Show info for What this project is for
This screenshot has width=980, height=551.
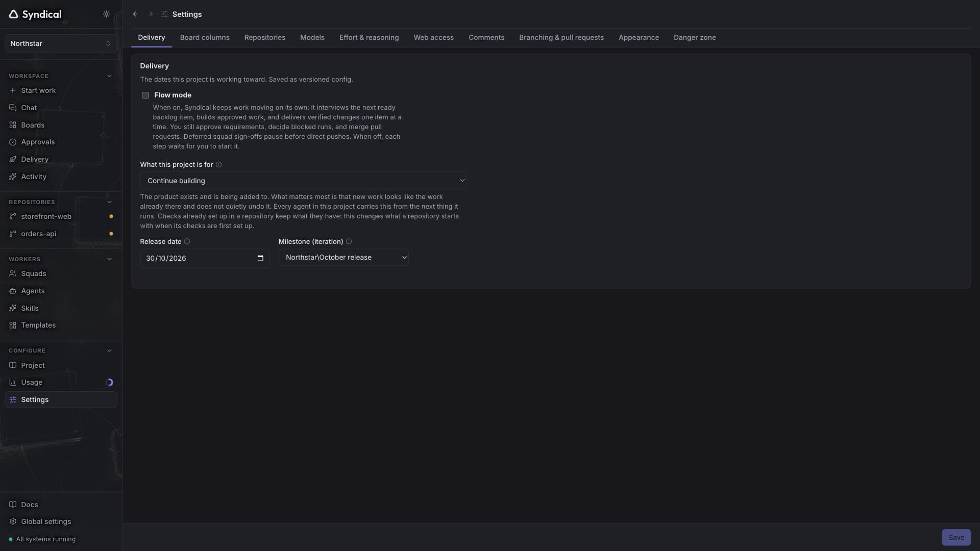coord(218,164)
